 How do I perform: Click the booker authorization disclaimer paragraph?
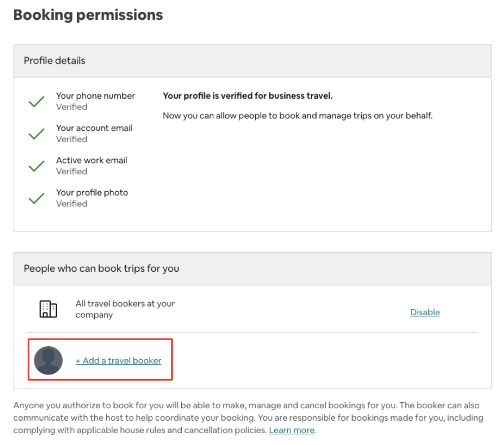[x=248, y=418]
